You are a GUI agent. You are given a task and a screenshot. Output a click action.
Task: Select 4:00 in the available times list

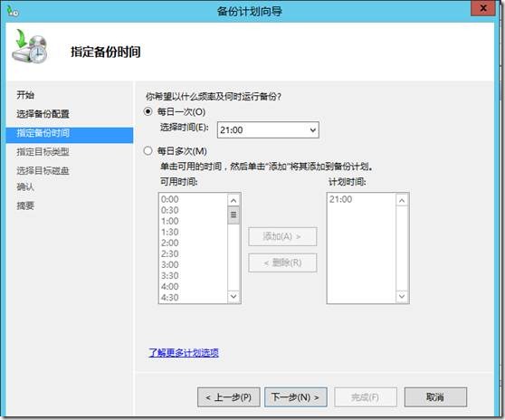pos(170,287)
